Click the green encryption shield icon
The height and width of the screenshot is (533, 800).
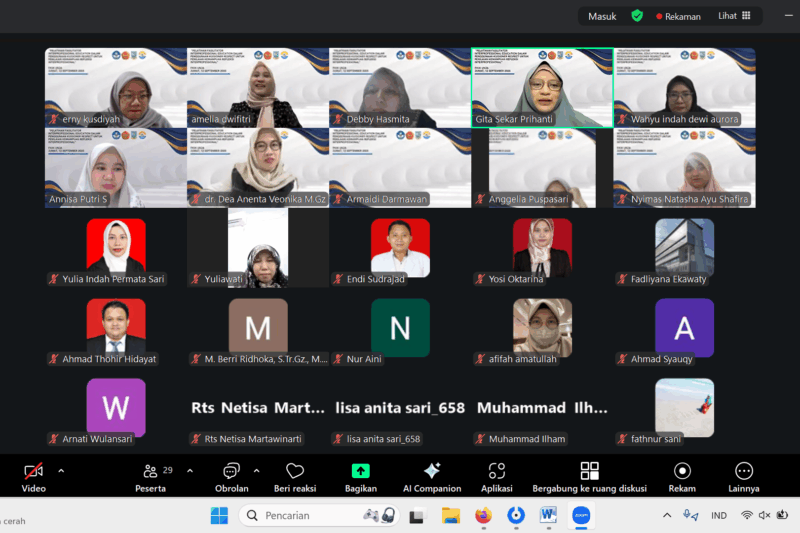tap(637, 16)
